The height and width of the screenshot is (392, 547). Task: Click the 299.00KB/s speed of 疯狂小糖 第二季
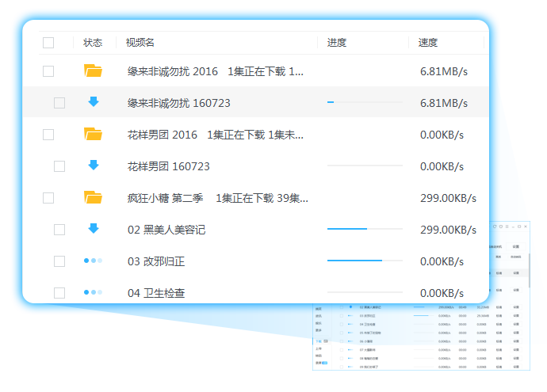[x=448, y=198]
